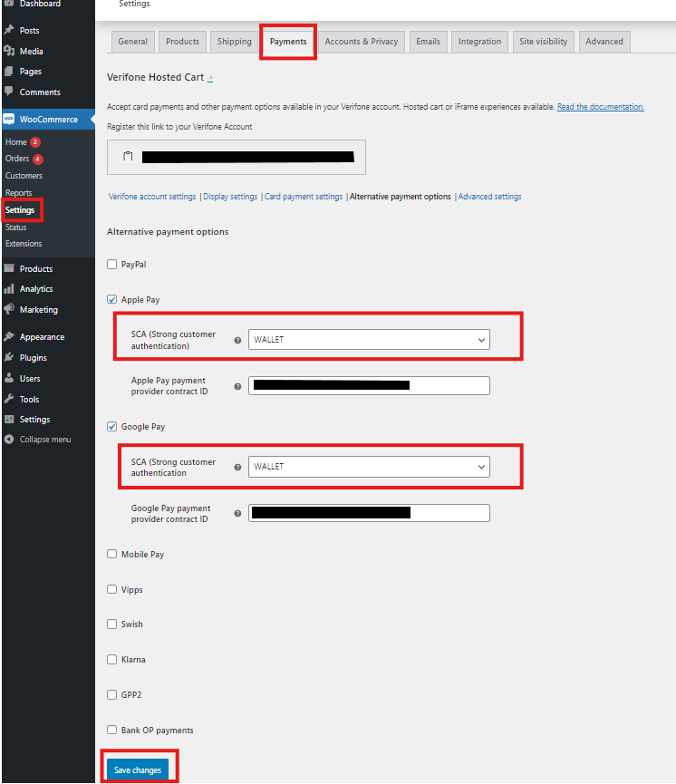Click help icon for Google Pay contract ID
676x784 pixels.
(238, 514)
